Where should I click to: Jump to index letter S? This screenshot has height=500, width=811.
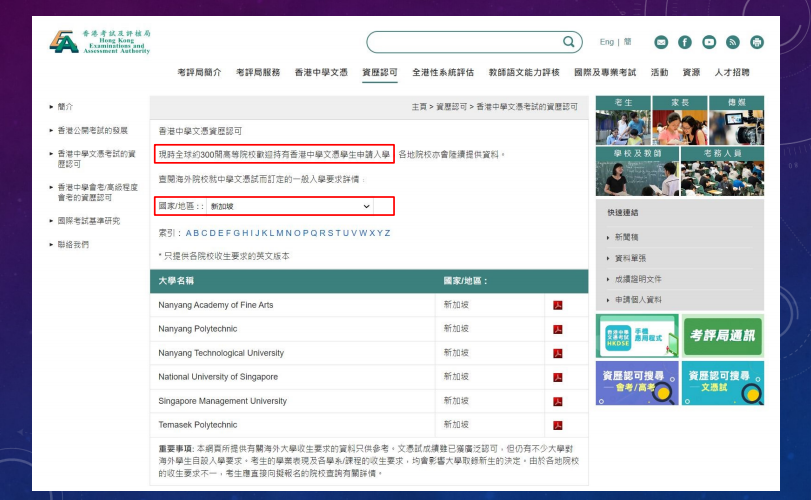click(x=330, y=233)
